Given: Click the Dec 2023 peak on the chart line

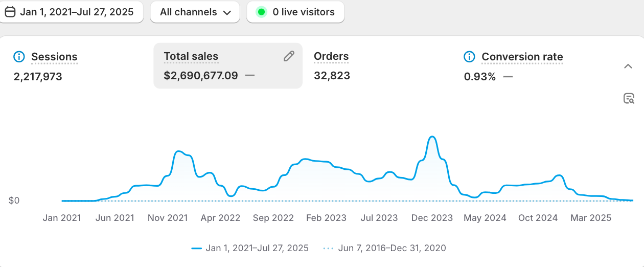Looking at the screenshot, I should click(432, 137).
